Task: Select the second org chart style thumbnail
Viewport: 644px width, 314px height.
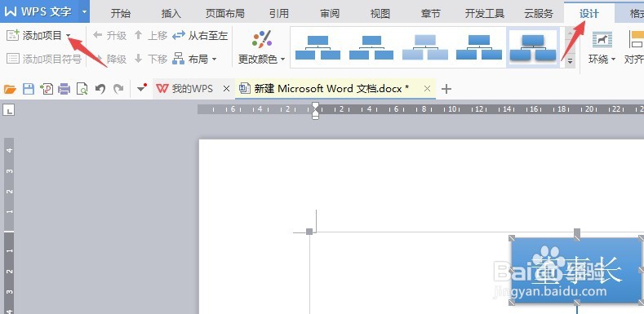Action: point(371,47)
